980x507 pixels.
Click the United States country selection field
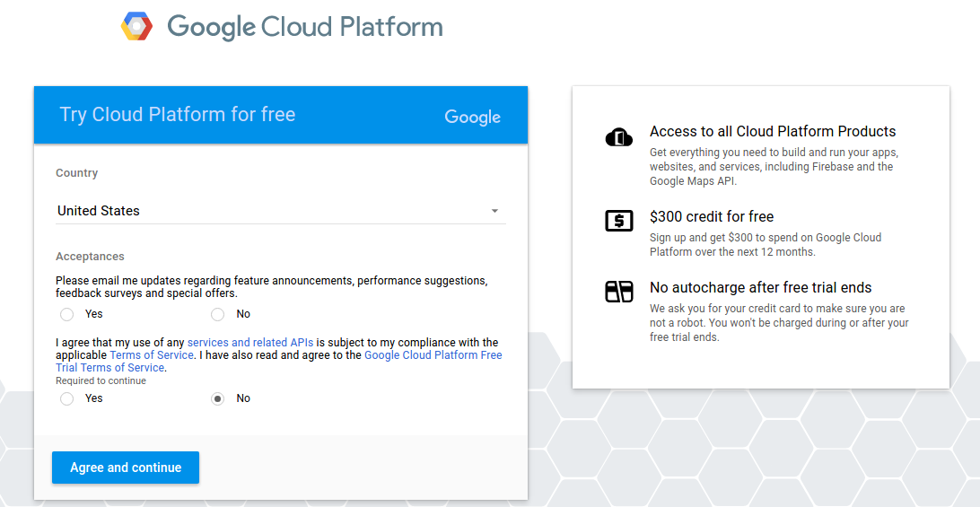click(269, 211)
